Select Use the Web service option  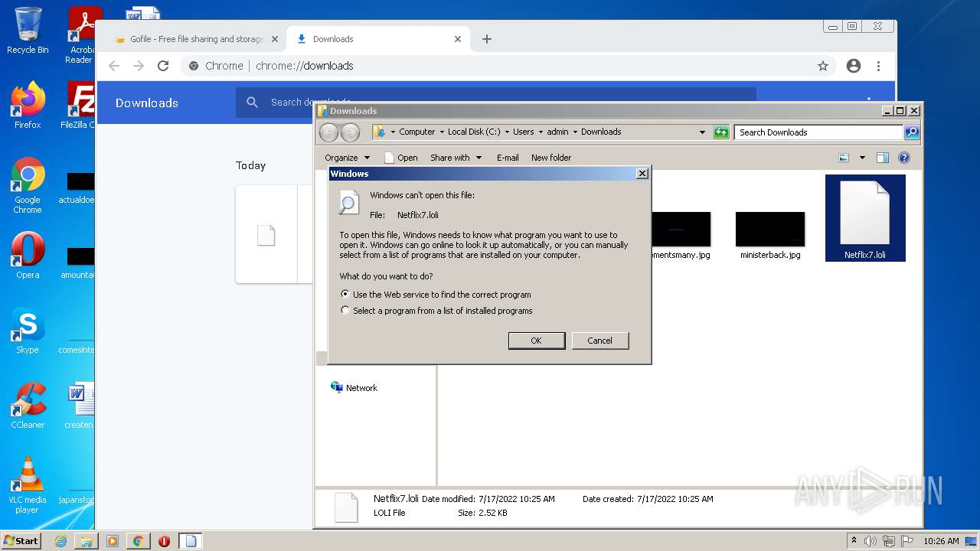click(x=436, y=295)
